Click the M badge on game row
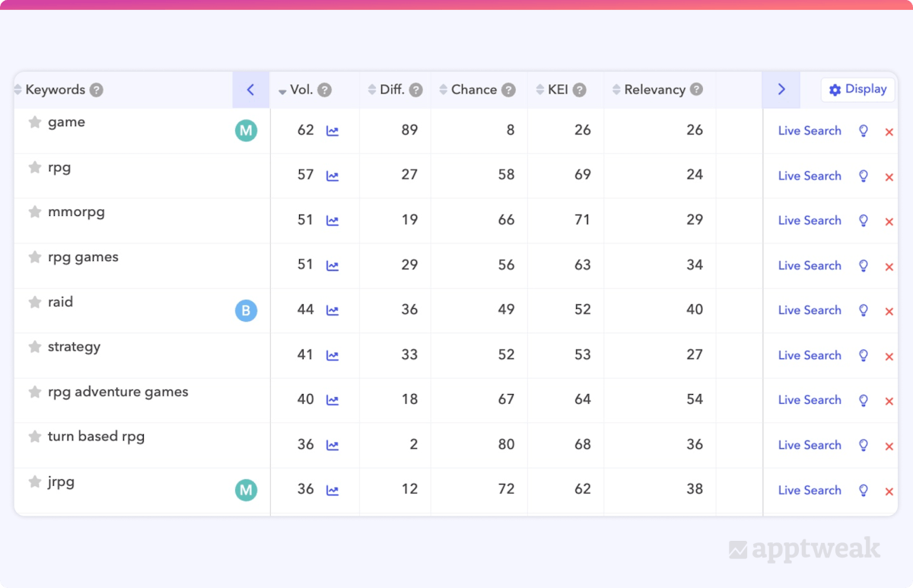The width and height of the screenshot is (913, 588). (x=246, y=131)
